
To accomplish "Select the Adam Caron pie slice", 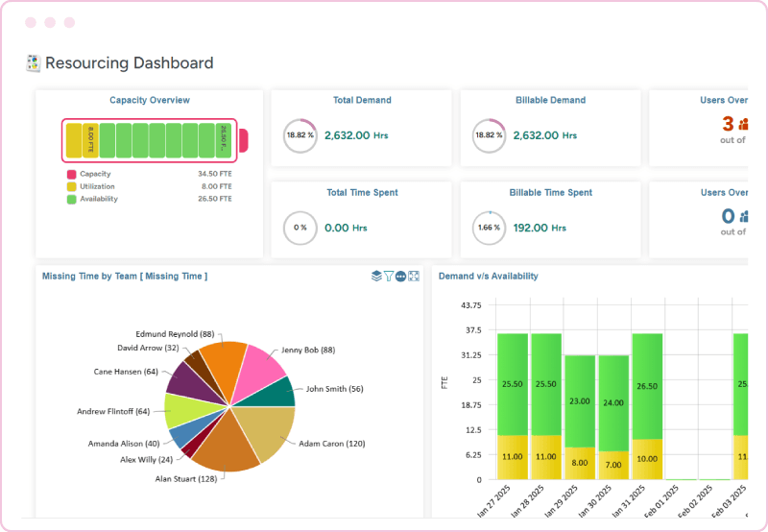I will [266, 431].
